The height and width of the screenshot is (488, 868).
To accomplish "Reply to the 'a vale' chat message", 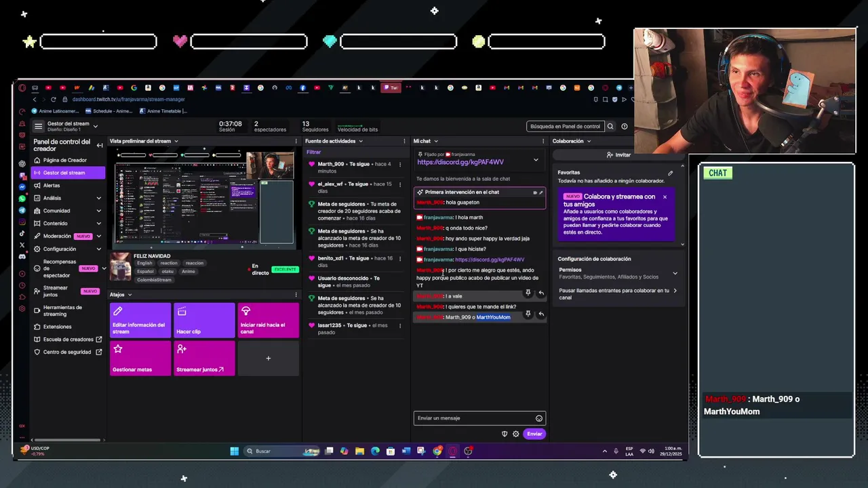I will tap(541, 293).
